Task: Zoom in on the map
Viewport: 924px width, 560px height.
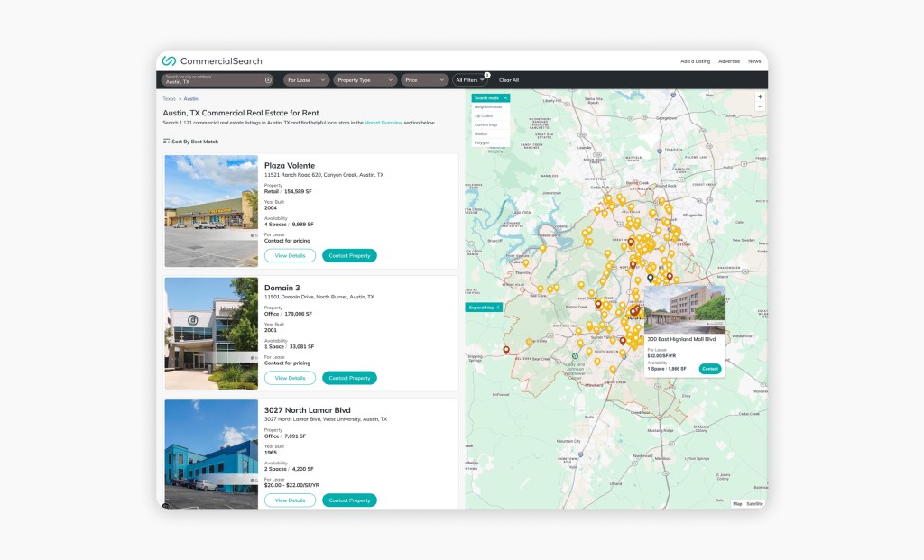Action: point(760,96)
